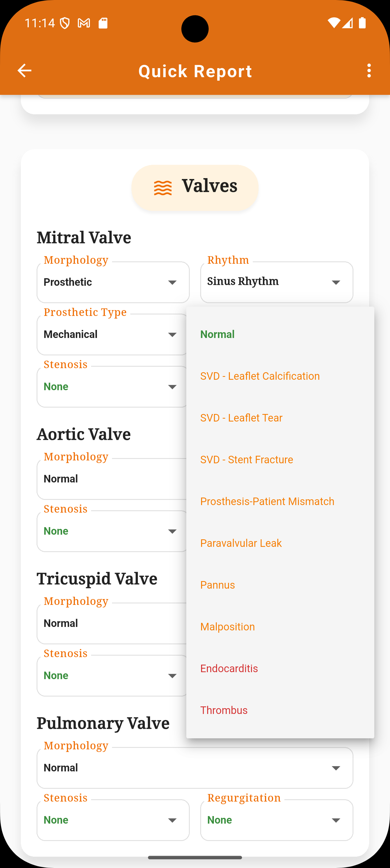The image size is (390, 868).
Task: Select Paravalvular Leak option
Action: pyautogui.click(x=280, y=543)
